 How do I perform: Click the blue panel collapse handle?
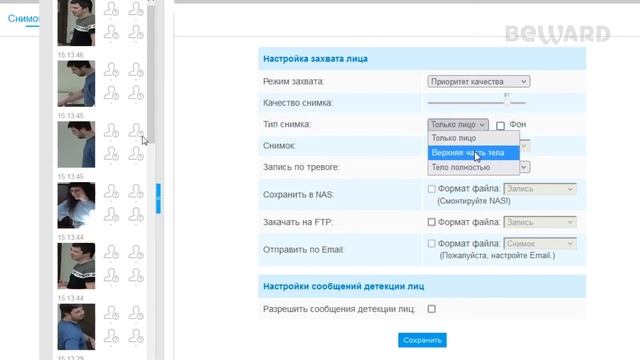point(158,198)
